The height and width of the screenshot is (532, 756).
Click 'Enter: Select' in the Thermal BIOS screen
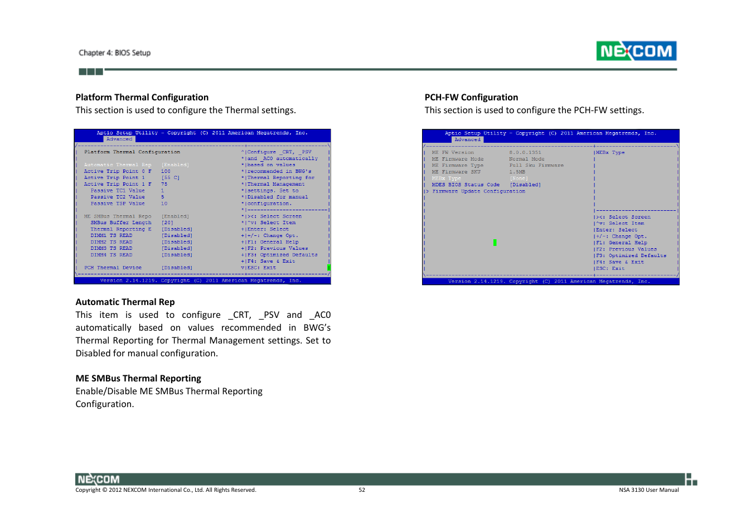click(268, 229)
